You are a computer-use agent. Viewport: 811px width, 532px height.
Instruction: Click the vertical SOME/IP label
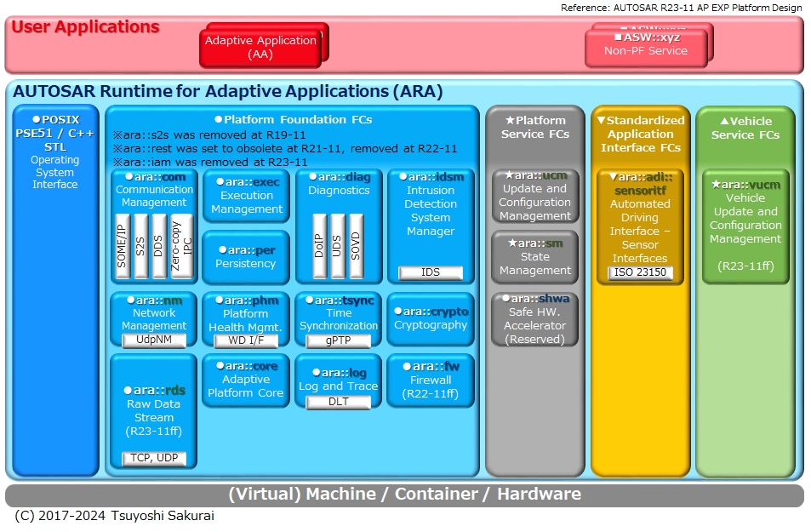[x=122, y=247]
